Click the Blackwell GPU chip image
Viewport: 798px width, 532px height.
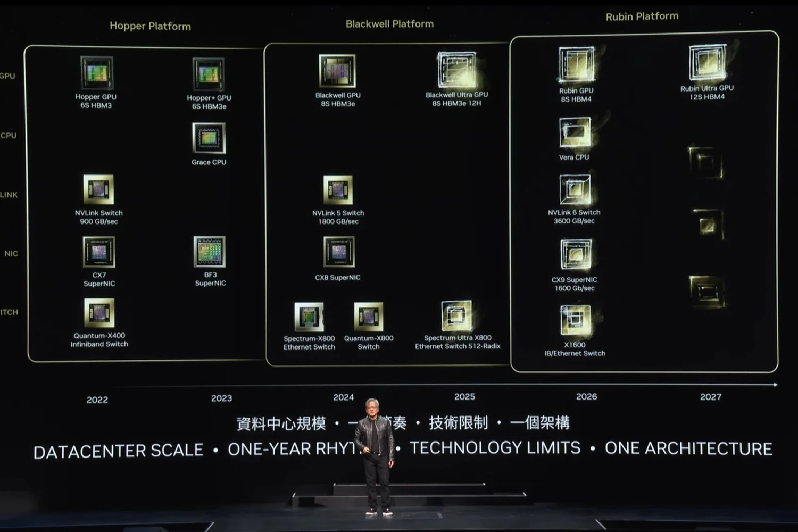click(x=337, y=71)
